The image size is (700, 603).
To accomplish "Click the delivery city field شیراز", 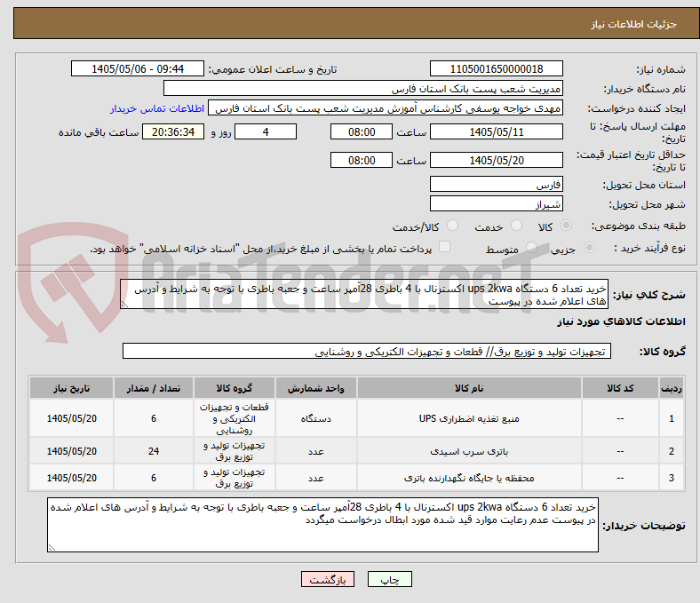I will click(496, 204).
